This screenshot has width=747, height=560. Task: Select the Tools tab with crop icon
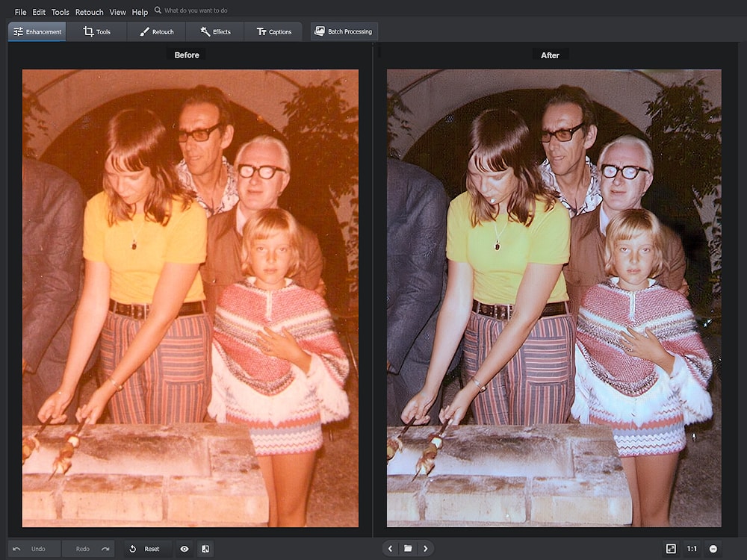tap(96, 31)
